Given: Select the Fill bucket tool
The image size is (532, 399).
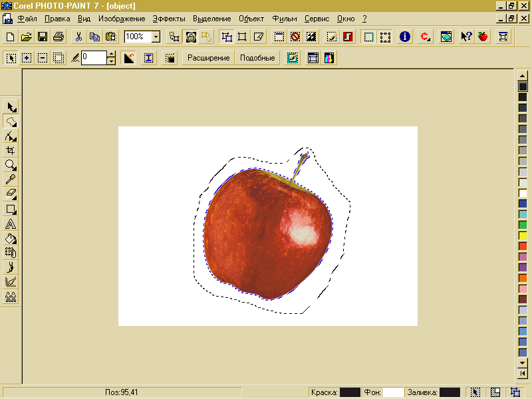Looking at the screenshot, I should click(x=11, y=238).
